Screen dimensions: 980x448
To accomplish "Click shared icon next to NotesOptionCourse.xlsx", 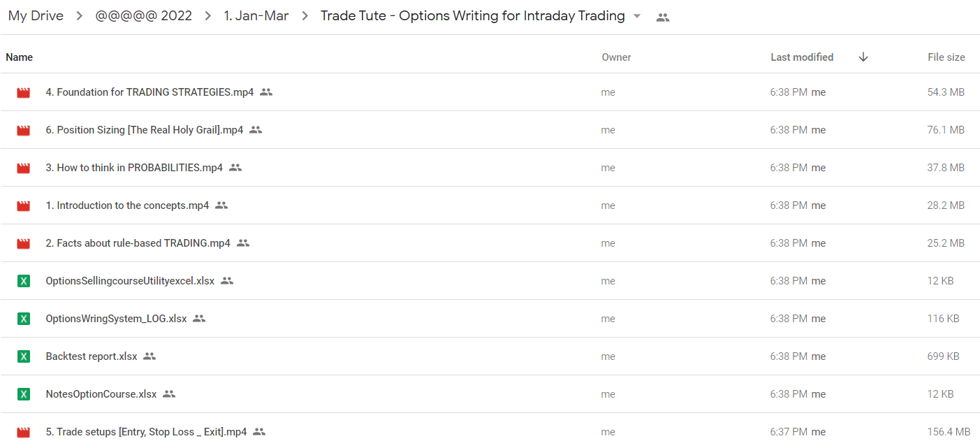I will (x=169, y=394).
